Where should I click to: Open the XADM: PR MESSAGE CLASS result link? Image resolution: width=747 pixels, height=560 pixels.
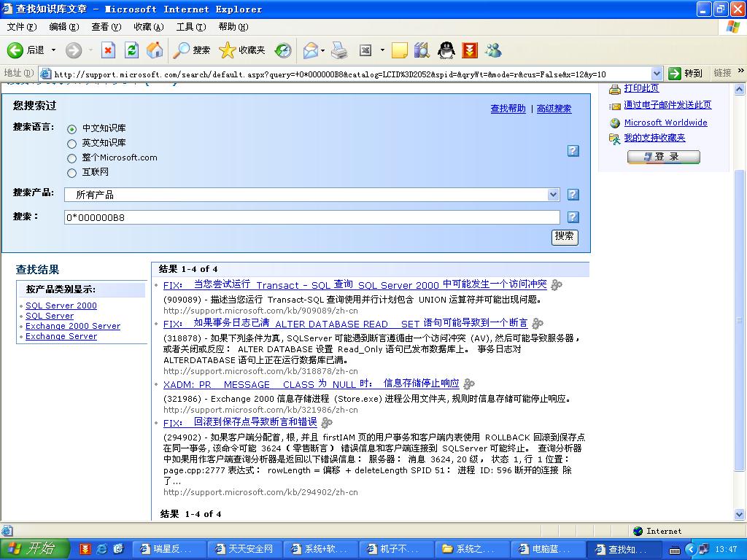pos(311,384)
